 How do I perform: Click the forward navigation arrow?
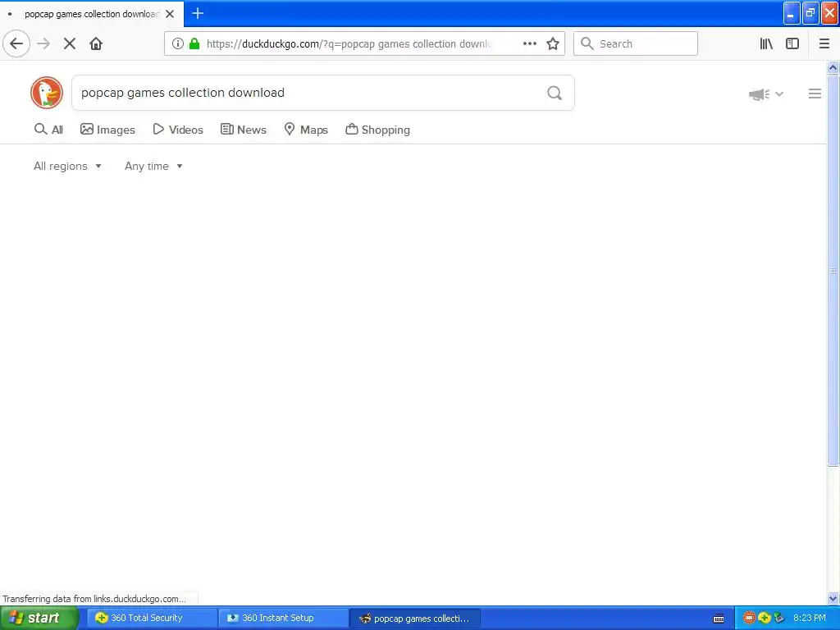click(x=43, y=43)
